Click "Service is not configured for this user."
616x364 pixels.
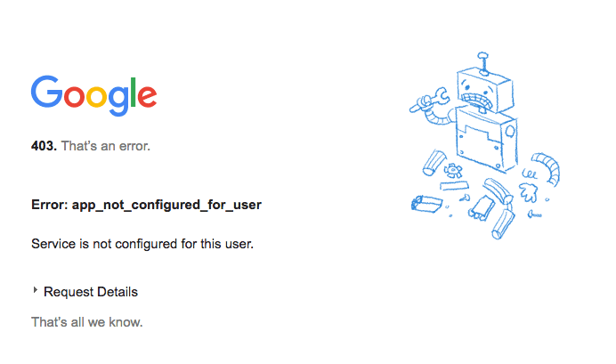tap(142, 244)
